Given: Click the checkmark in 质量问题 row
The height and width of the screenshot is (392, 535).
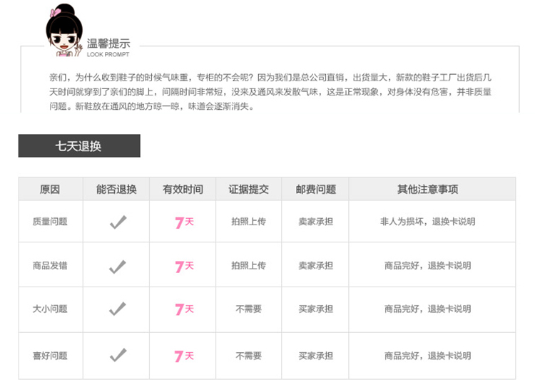Looking at the screenshot, I should point(118,222).
